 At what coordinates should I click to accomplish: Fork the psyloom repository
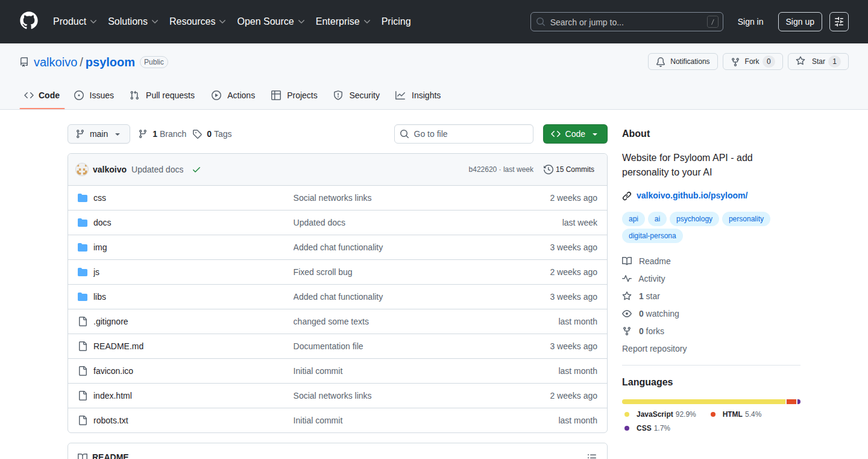tap(752, 62)
